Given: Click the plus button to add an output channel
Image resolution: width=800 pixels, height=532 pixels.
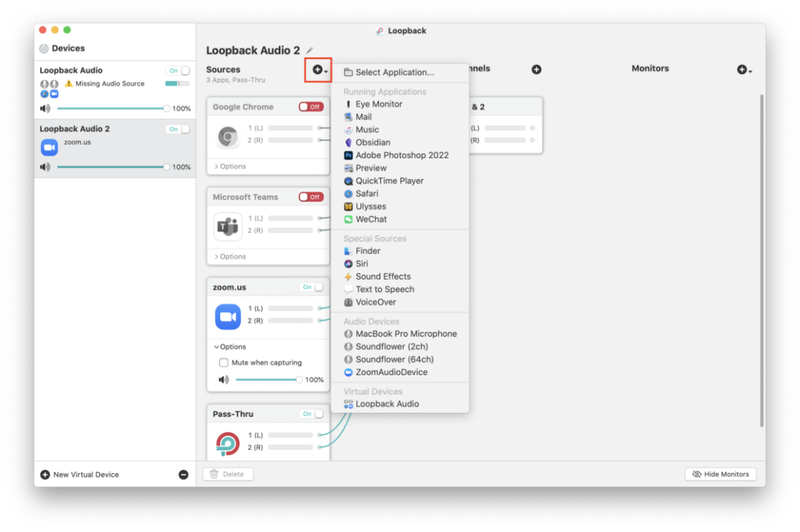Looking at the screenshot, I should point(536,70).
